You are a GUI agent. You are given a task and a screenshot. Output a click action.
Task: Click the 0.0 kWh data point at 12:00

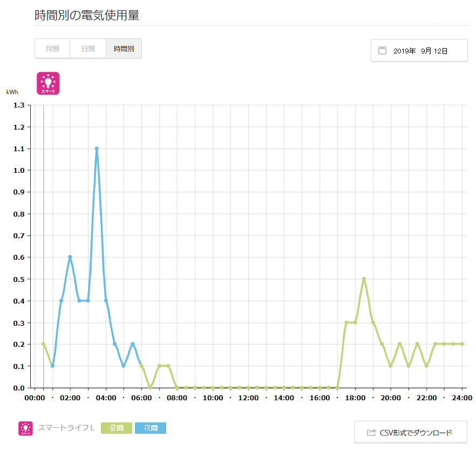[x=248, y=388]
